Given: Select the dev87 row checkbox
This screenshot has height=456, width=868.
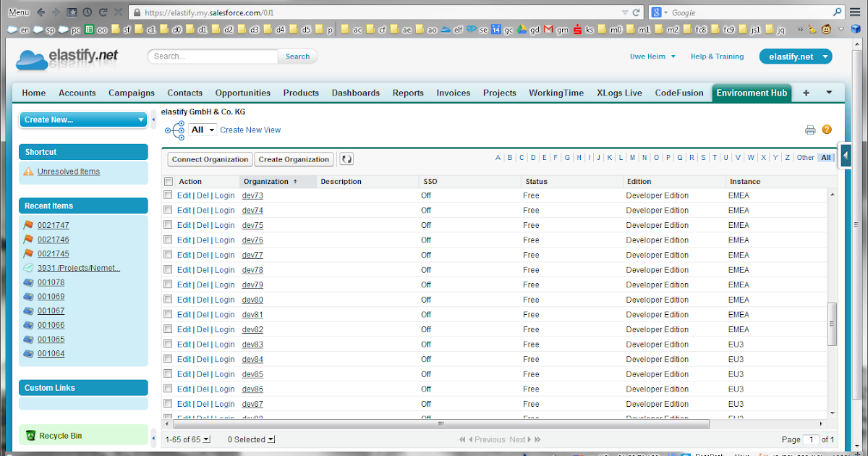Looking at the screenshot, I should pos(169,403).
